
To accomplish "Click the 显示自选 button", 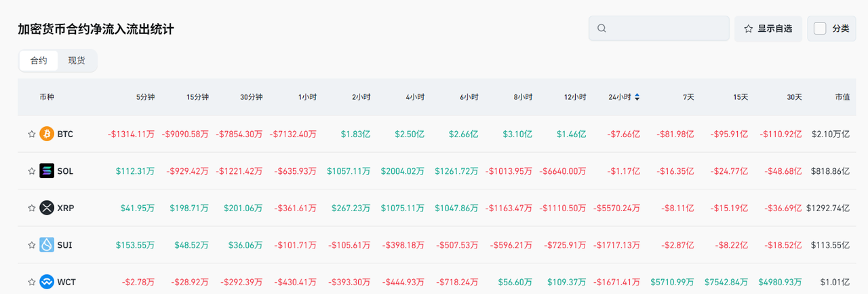I will pyautogui.click(x=768, y=29).
